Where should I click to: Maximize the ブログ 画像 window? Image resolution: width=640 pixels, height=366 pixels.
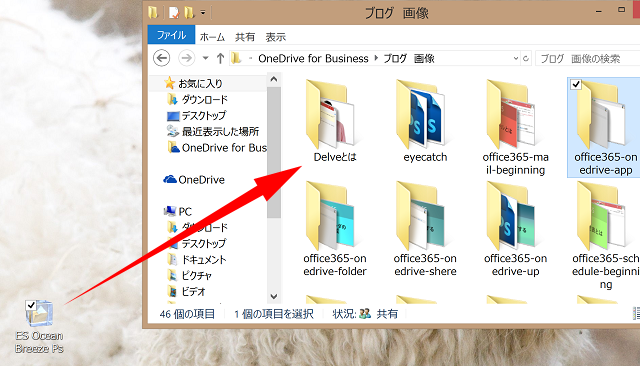(x=621, y=9)
